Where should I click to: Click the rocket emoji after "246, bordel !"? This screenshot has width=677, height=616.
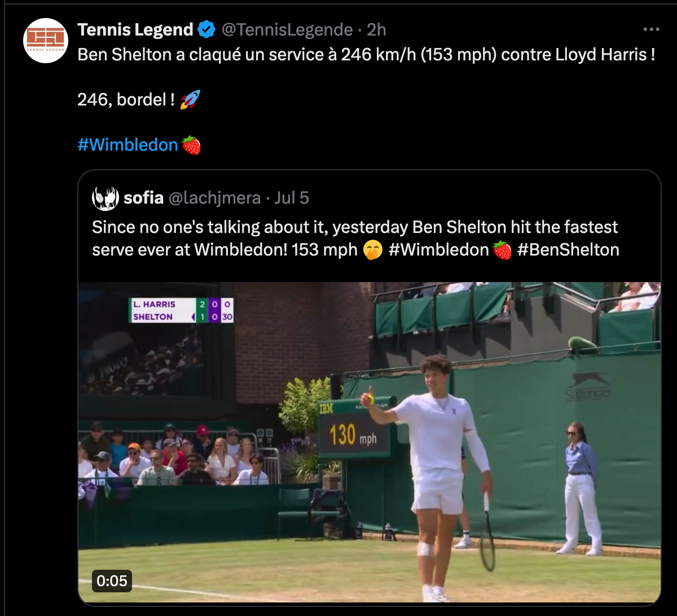coord(190,100)
